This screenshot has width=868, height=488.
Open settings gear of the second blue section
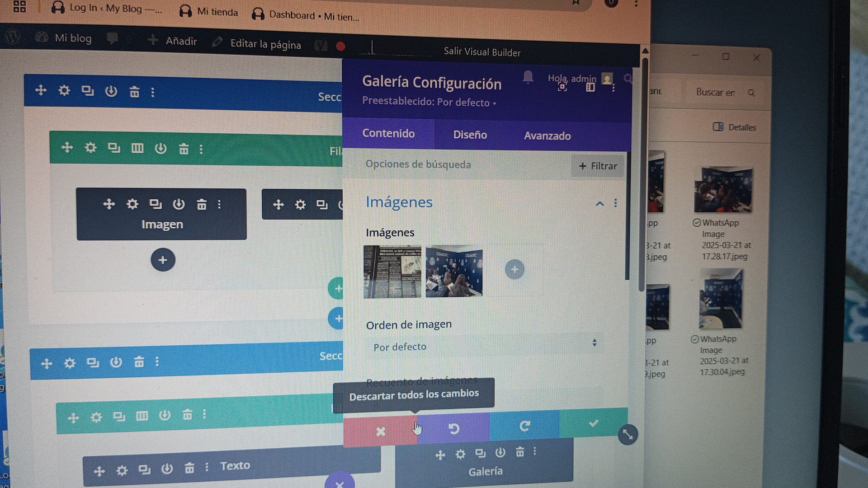[70, 363]
